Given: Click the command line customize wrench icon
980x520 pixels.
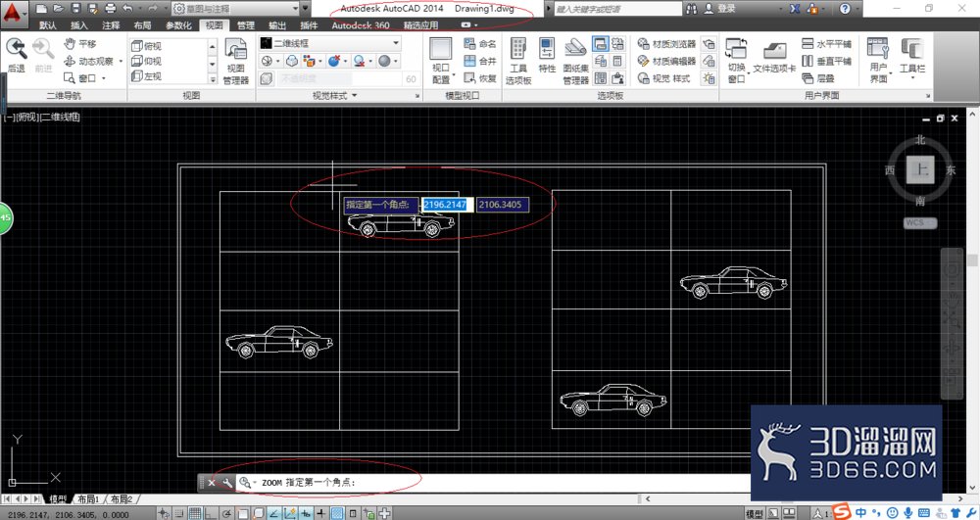Looking at the screenshot, I should pos(227,483).
